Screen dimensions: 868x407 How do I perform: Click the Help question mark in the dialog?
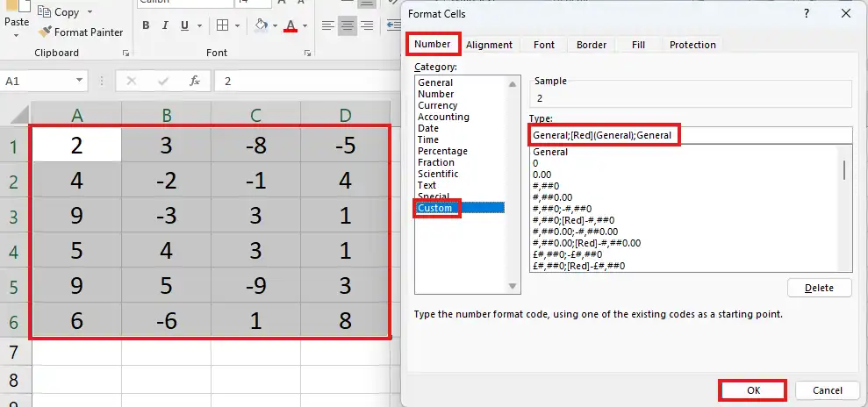click(x=807, y=13)
